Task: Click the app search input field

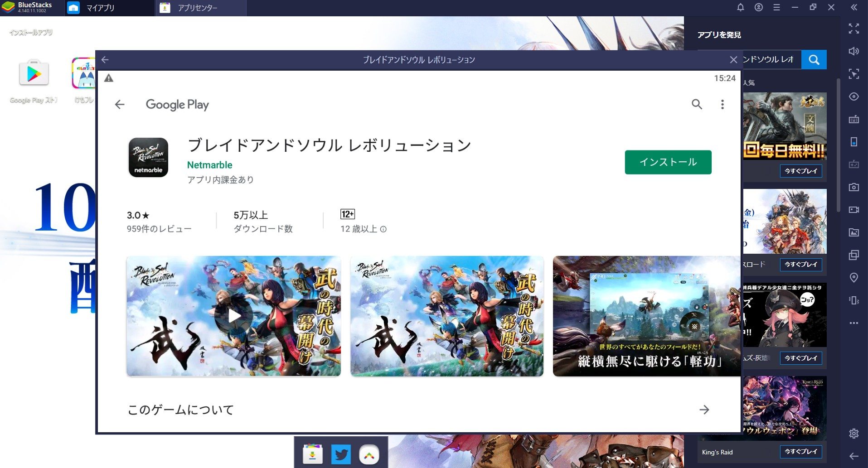Action: point(771,60)
